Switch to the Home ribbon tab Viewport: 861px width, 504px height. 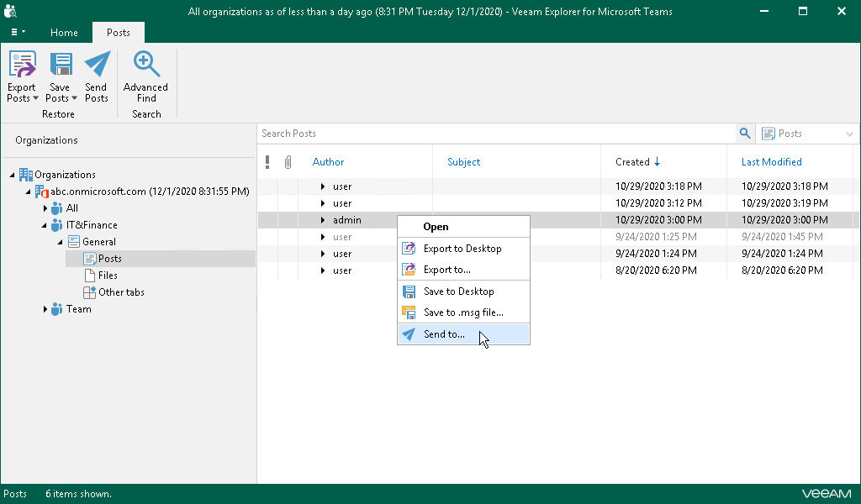64,33
